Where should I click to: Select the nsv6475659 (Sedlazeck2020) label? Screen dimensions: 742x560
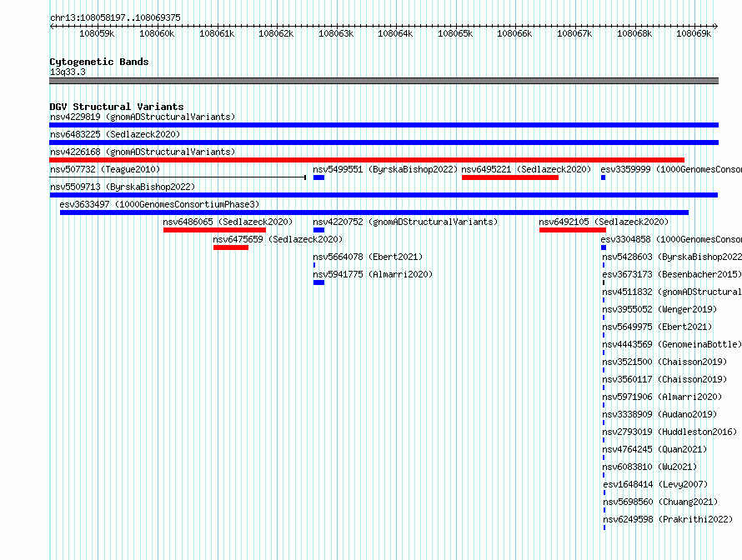278,239
